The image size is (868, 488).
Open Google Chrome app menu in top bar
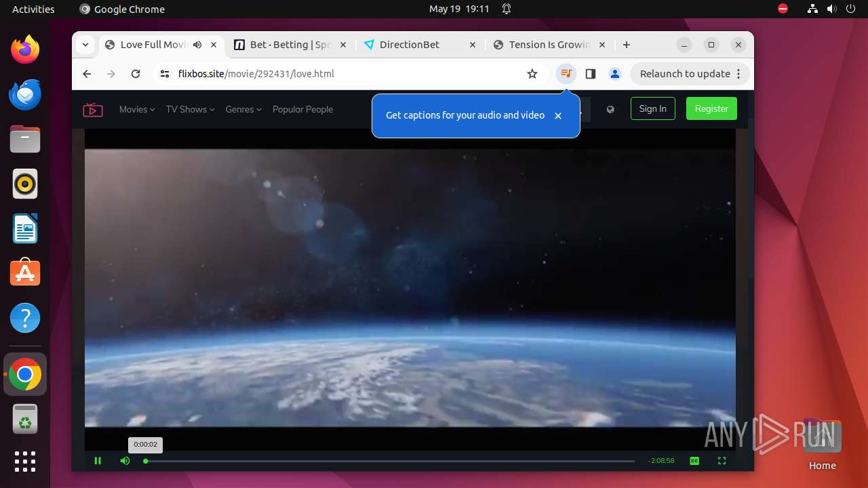123,9
